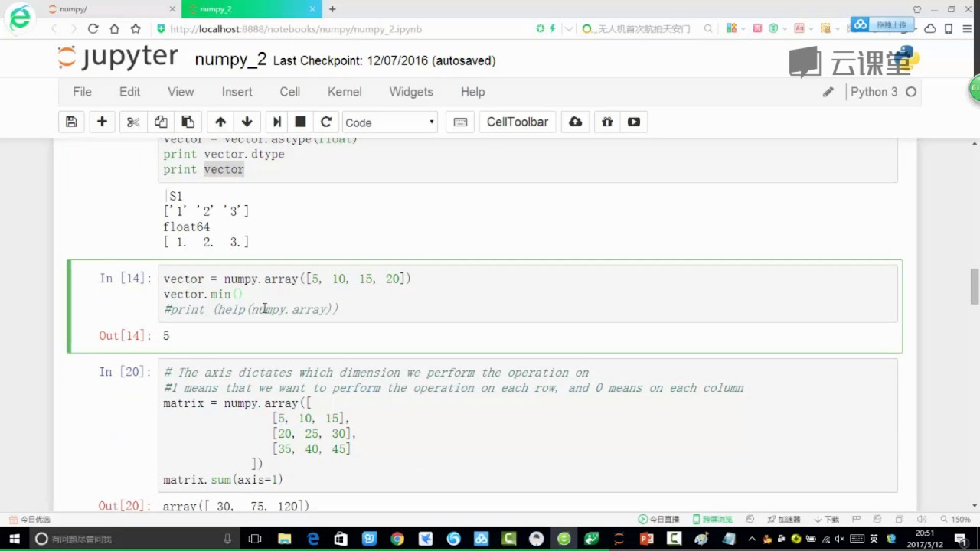
Task: Go back in browser history
Action: (54, 28)
